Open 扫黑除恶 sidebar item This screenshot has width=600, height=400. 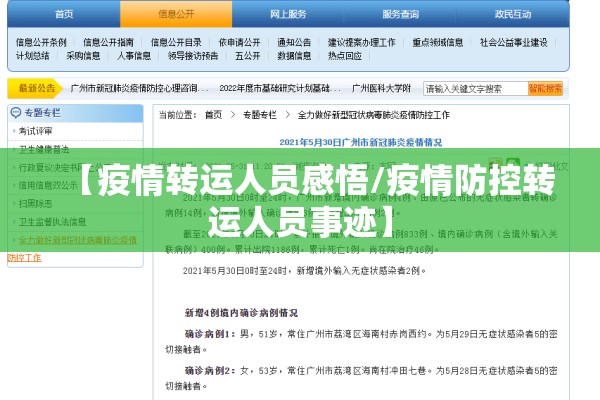click(x=35, y=204)
